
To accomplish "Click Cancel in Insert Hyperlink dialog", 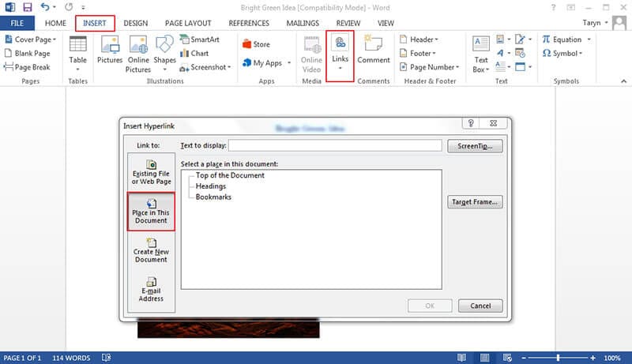I will point(480,306).
